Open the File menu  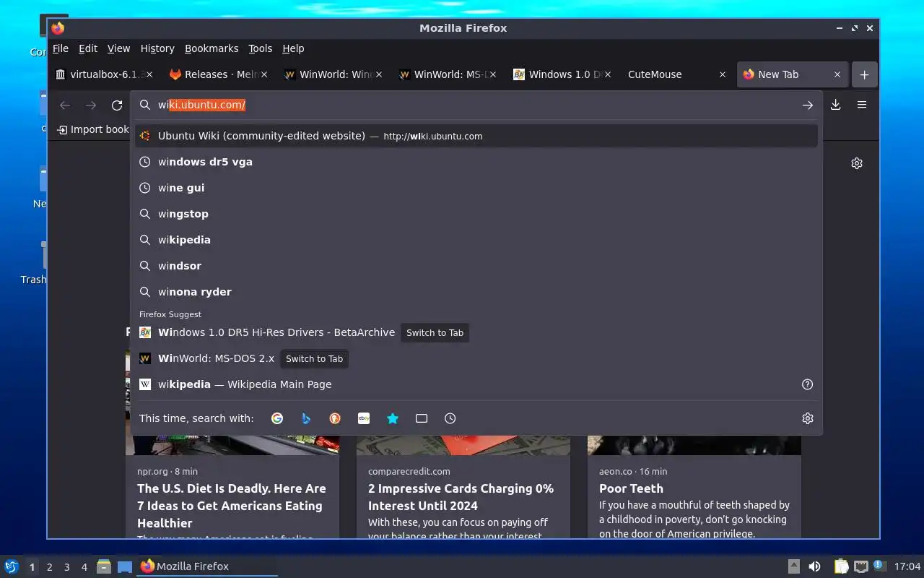pyautogui.click(x=61, y=48)
